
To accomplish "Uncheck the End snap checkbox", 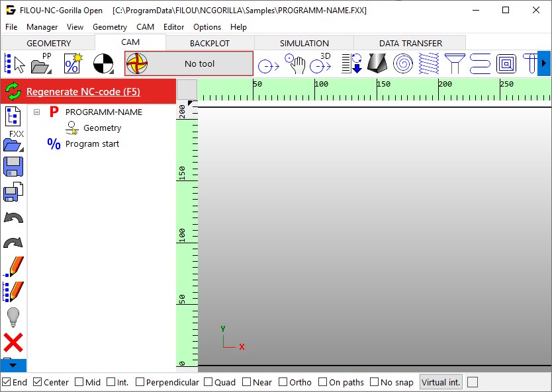I will click(x=7, y=382).
